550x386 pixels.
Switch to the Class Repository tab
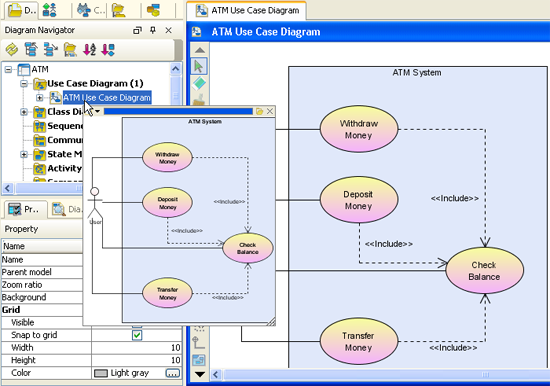90,10
